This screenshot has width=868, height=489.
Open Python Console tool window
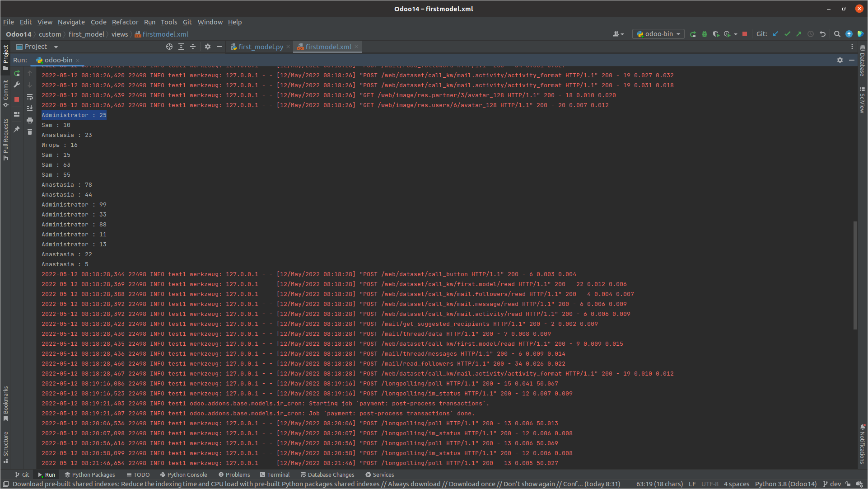pyautogui.click(x=184, y=475)
